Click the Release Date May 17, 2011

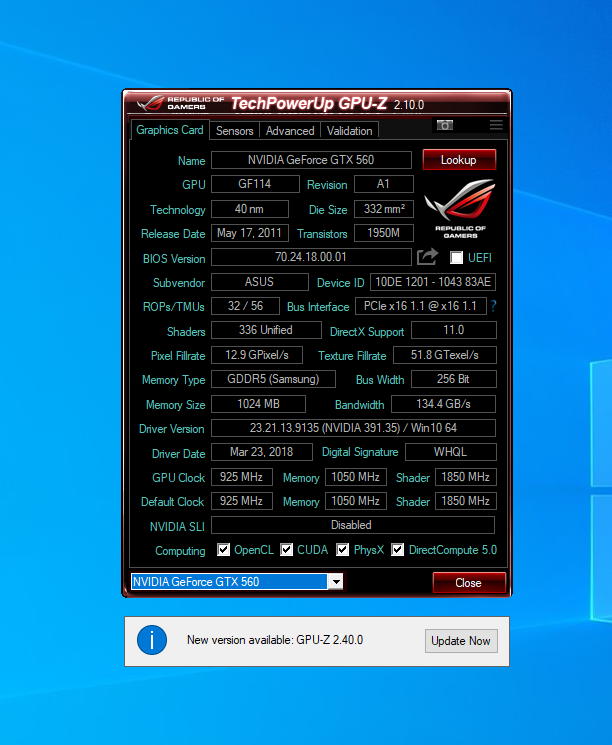(249, 233)
